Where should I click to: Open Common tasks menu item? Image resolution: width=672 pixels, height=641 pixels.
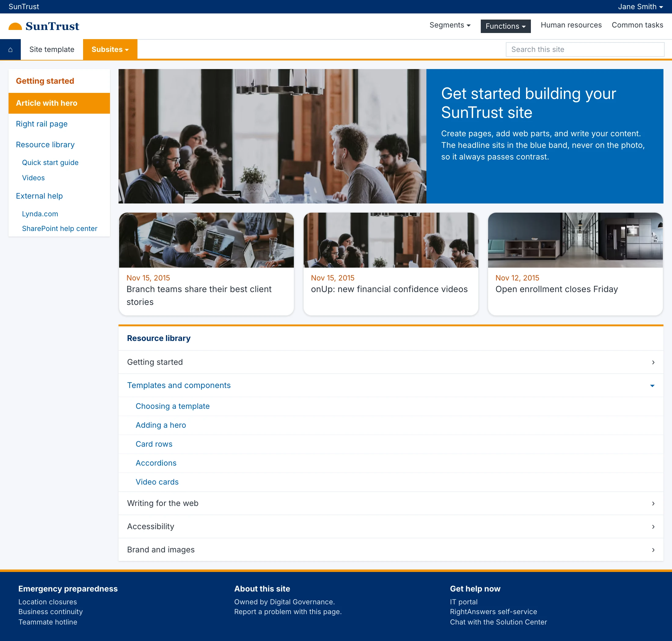coord(637,25)
